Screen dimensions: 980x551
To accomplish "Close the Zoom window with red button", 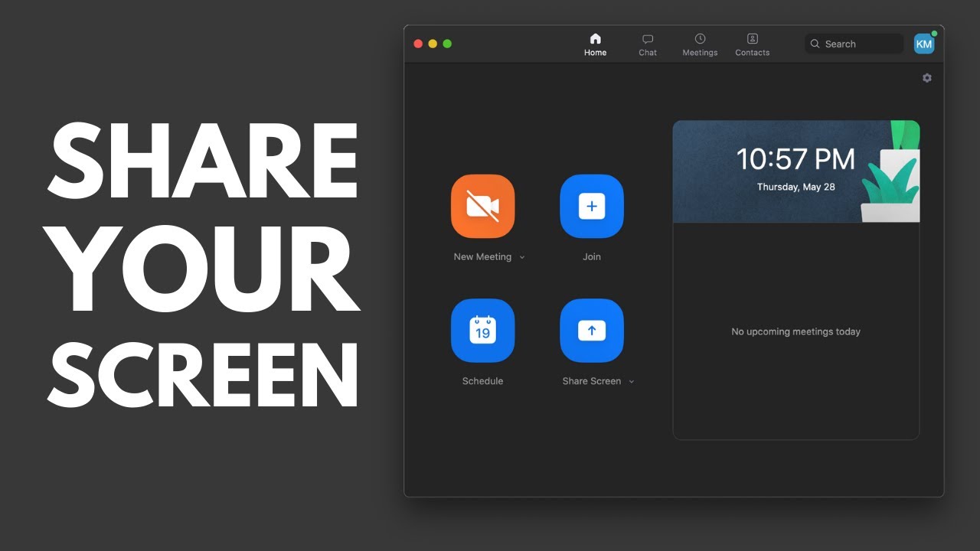I will (x=418, y=44).
